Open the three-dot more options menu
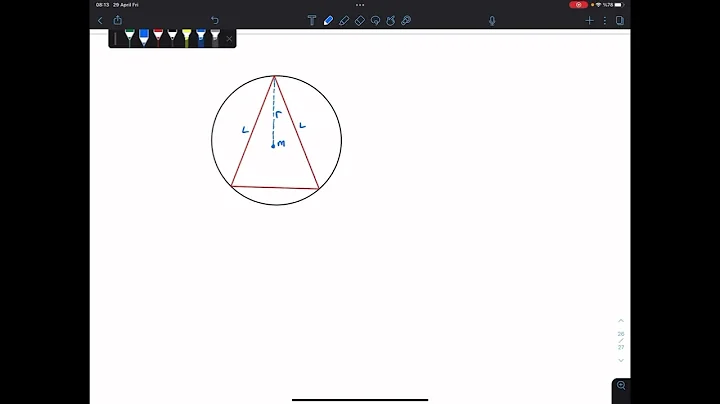Viewport: 720px width, 404px height. [605, 20]
